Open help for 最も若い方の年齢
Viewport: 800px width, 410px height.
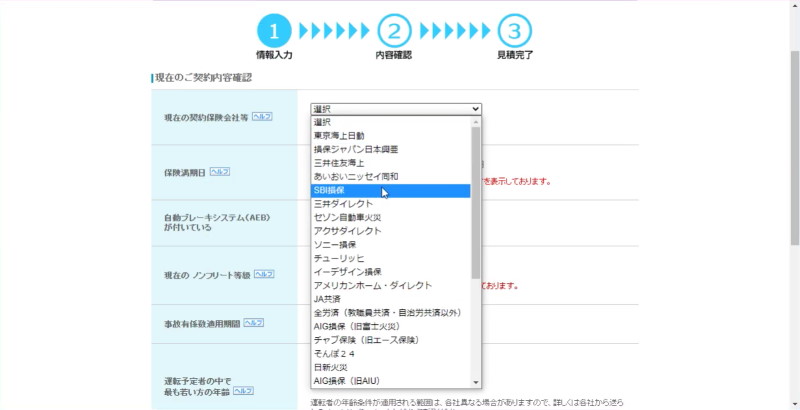click(243, 391)
